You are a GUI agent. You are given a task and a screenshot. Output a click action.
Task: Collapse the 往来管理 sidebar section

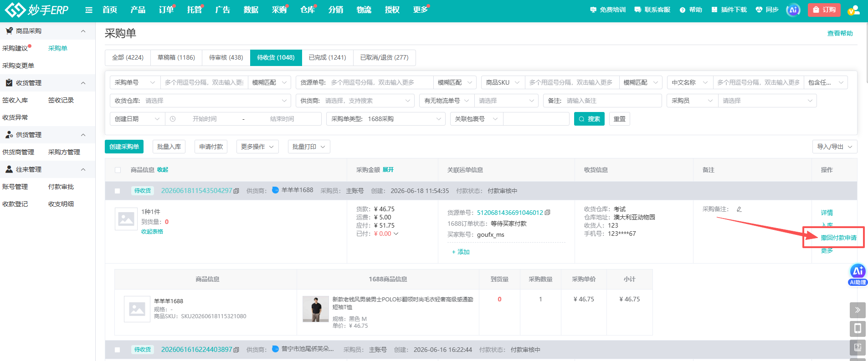pyautogui.click(x=83, y=169)
